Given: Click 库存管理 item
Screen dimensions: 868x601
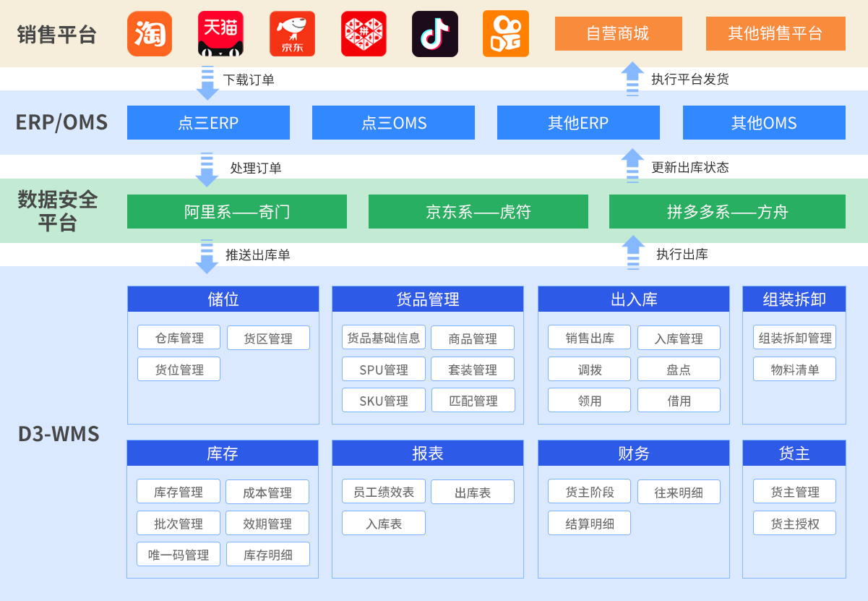Looking at the screenshot, I should 179,492.
